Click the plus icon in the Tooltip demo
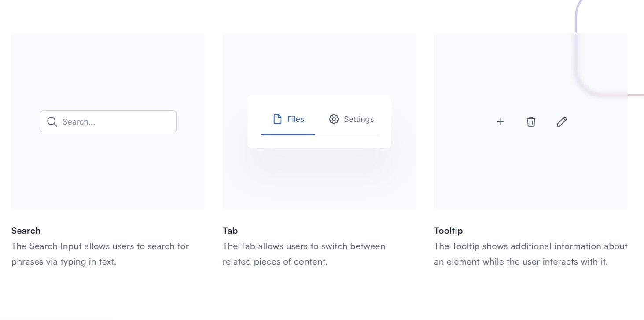The image size is (644, 320). [500, 121]
